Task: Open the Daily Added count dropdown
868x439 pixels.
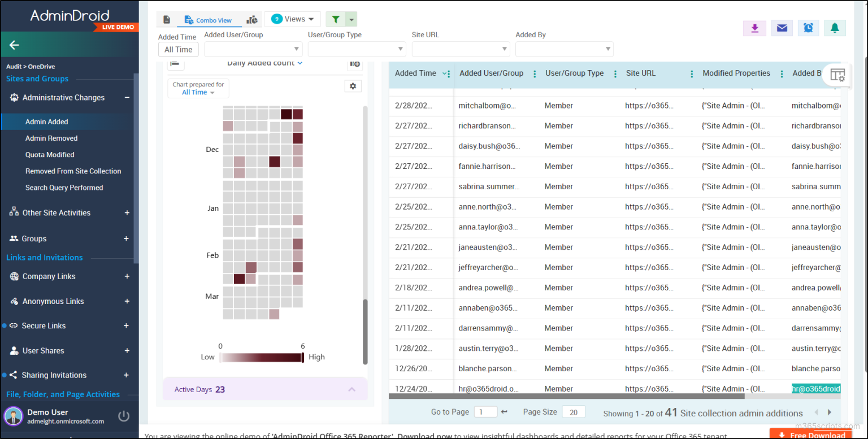Action: pyautogui.click(x=264, y=63)
